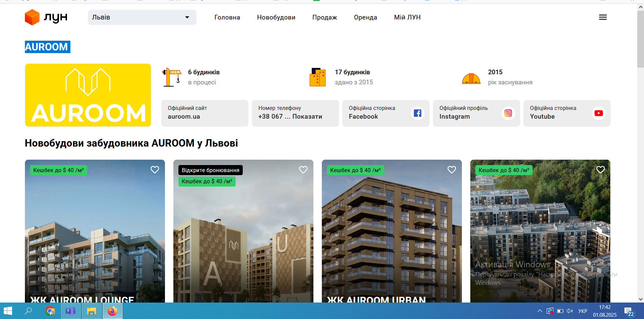Open File Explorer from taskbar

tap(91, 311)
